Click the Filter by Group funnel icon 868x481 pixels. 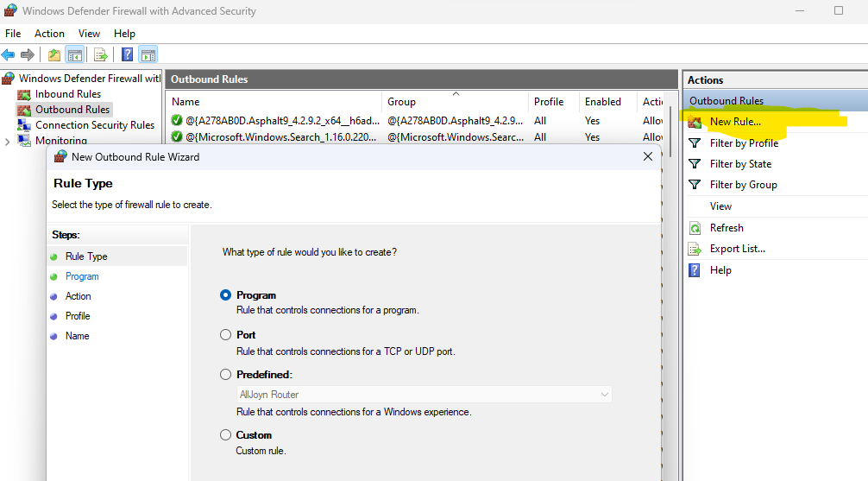tap(695, 185)
